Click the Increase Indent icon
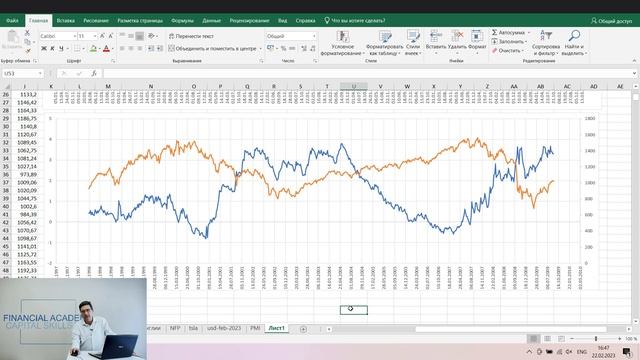Viewport: 640px width, 360px height. pyautogui.click(x=160, y=49)
